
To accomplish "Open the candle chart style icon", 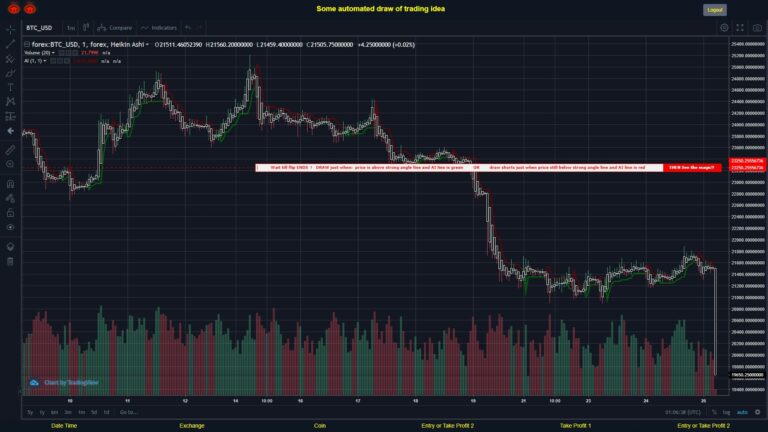I will coord(86,27).
